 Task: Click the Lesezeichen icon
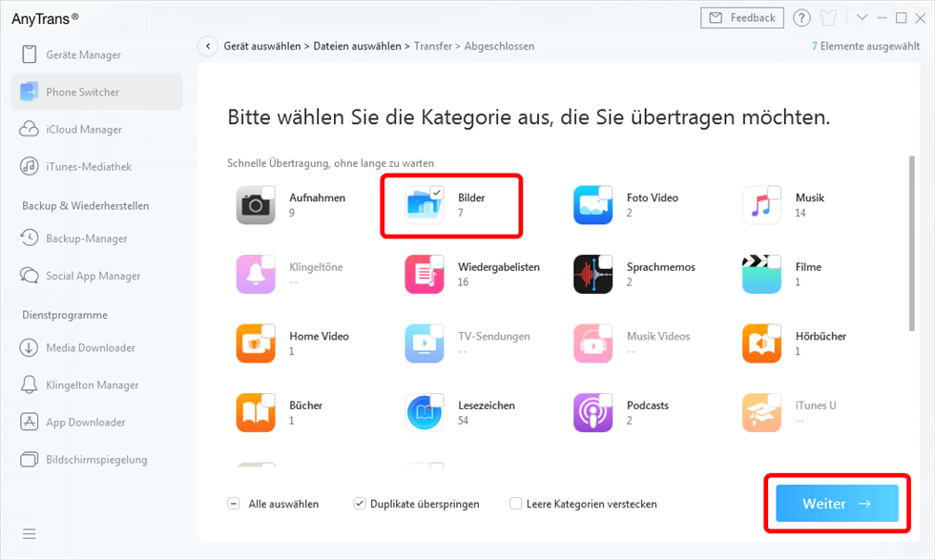point(424,413)
